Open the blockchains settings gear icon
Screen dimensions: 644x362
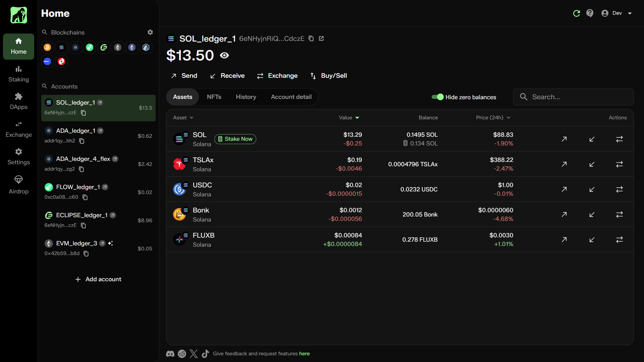(150, 32)
